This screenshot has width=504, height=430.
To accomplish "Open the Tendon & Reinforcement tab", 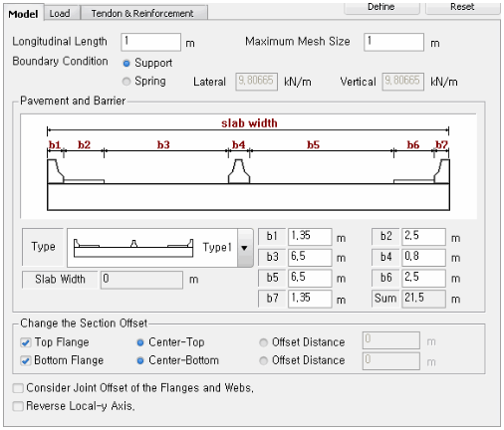I will click(143, 13).
